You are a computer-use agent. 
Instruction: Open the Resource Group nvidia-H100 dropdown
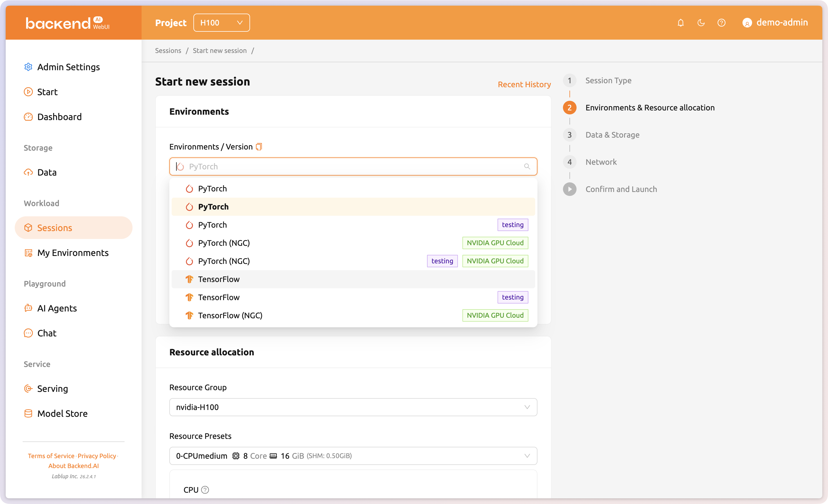(353, 407)
